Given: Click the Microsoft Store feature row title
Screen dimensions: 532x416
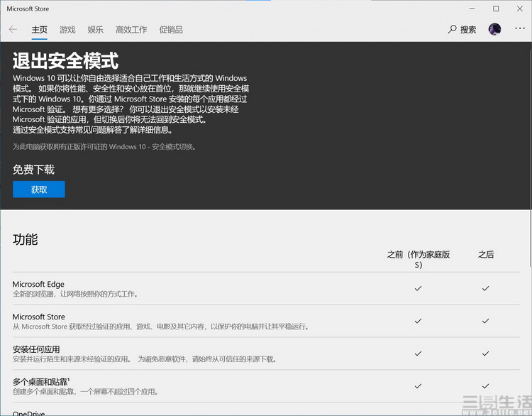Looking at the screenshot, I should 39,317.
